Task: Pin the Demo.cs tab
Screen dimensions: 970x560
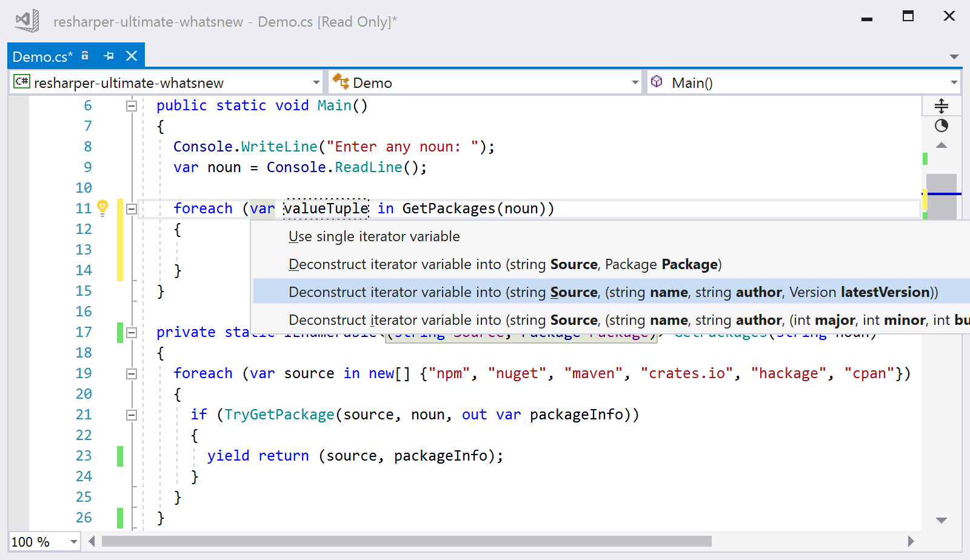Action: 109,56
